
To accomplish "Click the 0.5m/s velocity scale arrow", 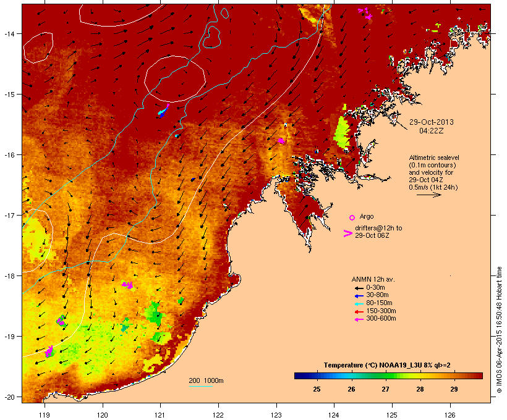I will click(x=428, y=195).
